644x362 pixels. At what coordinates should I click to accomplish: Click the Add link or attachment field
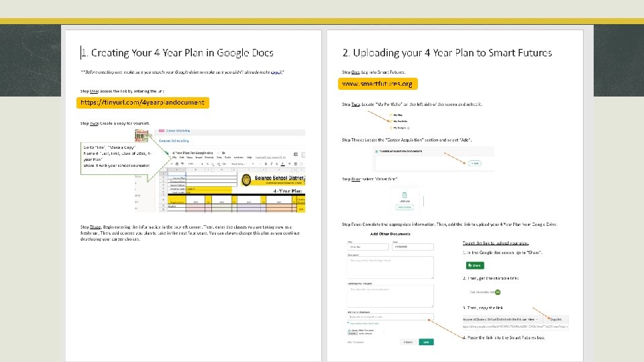[x=390, y=317]
